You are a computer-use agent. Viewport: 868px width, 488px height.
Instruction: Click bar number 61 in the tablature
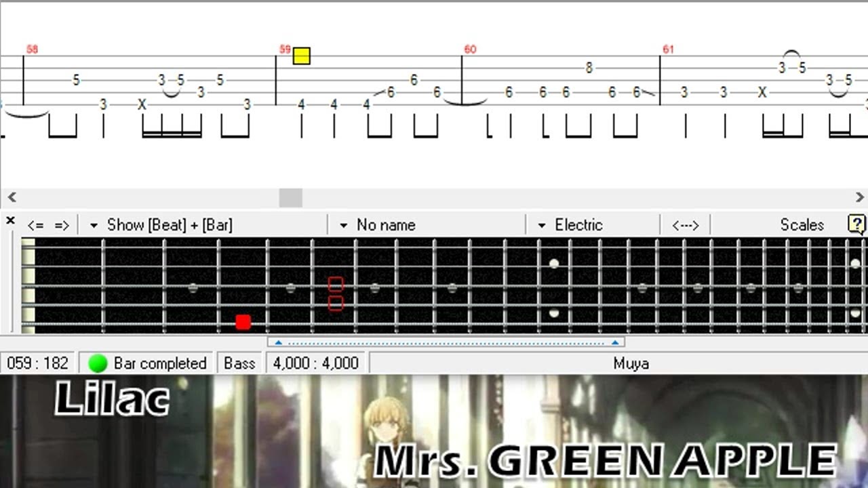tap(668, 49)
